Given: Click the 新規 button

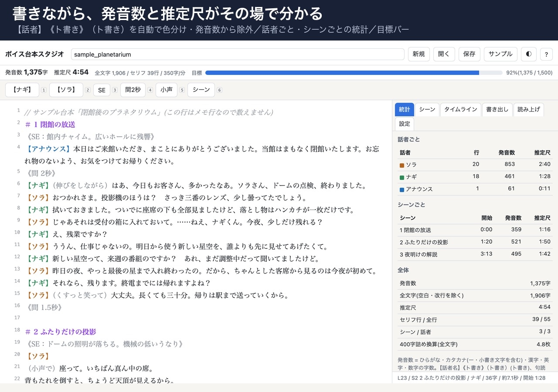Looking at the screenshot, I should [x=419, y=54].
